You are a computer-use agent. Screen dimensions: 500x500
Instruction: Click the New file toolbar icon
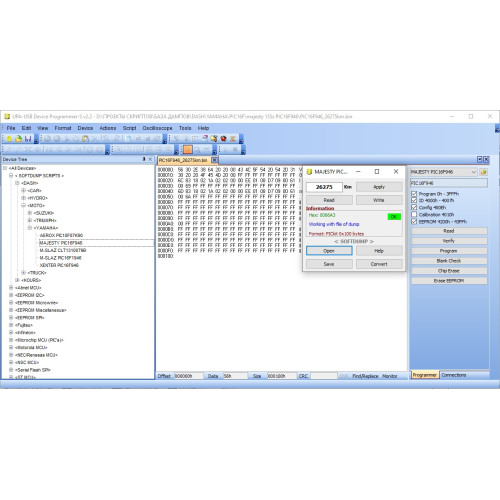[x=9, y=139]
